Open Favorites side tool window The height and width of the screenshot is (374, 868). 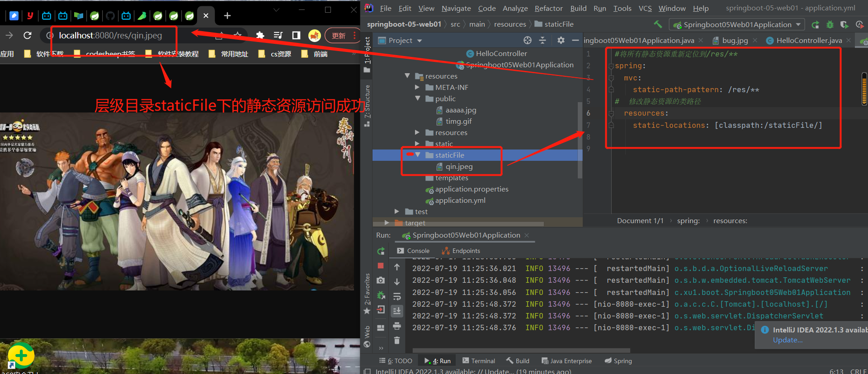tap(367, 293)
